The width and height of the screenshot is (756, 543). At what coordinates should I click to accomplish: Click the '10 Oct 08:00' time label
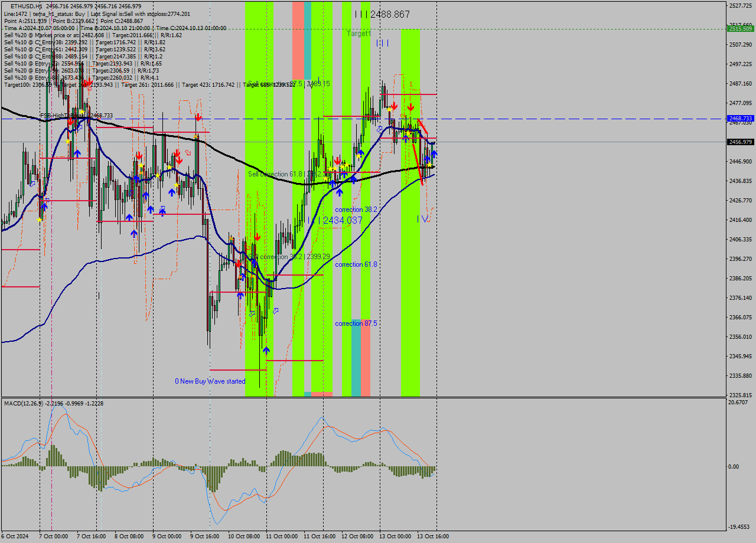pos(244,536)
